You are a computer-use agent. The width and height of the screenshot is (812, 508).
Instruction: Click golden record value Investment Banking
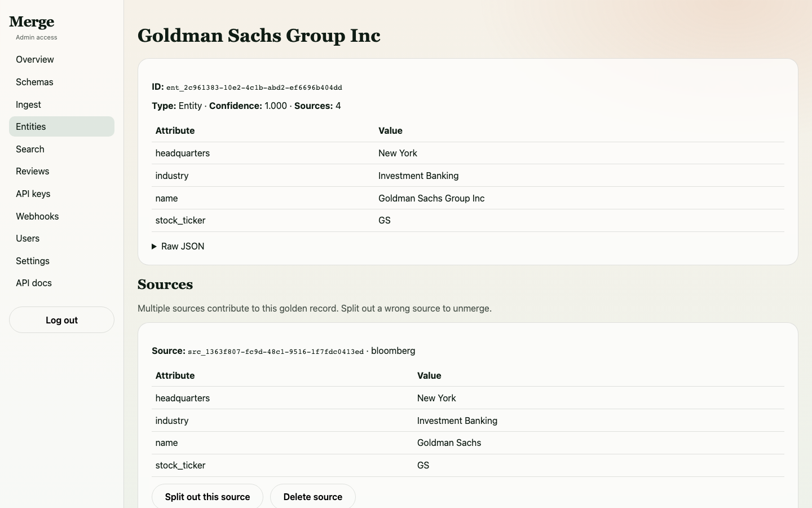click(418, 176)
